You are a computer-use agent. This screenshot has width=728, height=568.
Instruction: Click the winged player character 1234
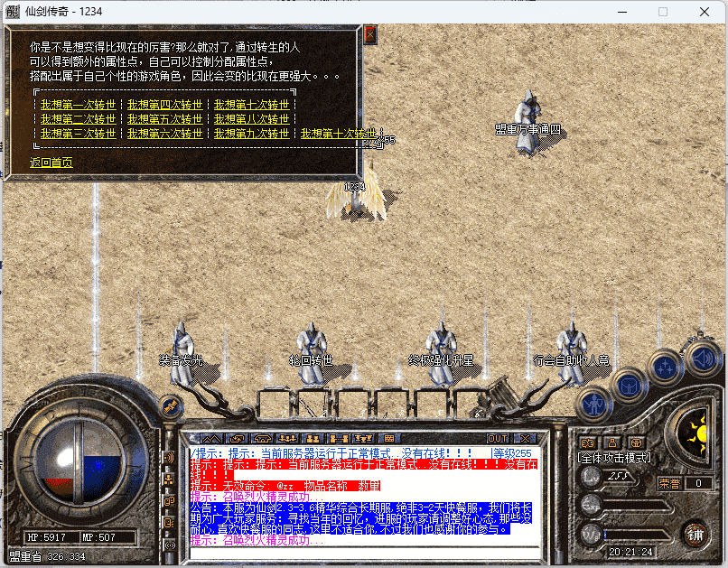[x=356, y=195]
